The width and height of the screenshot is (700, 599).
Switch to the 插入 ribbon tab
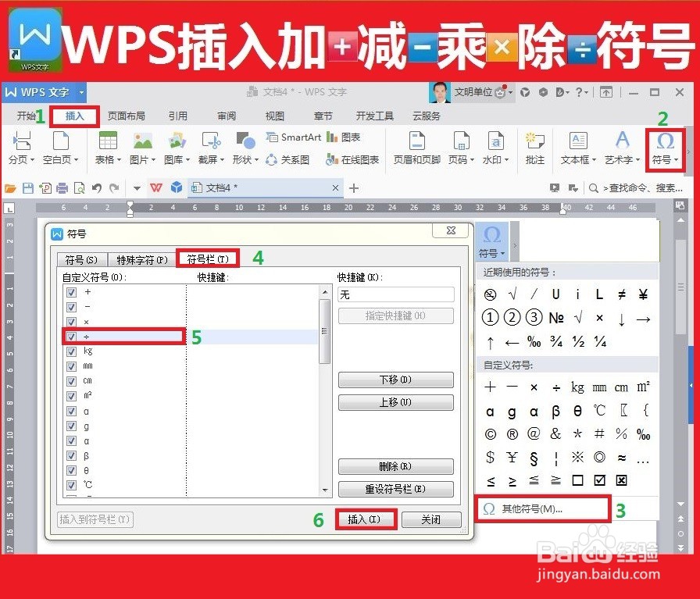point(74,116)
